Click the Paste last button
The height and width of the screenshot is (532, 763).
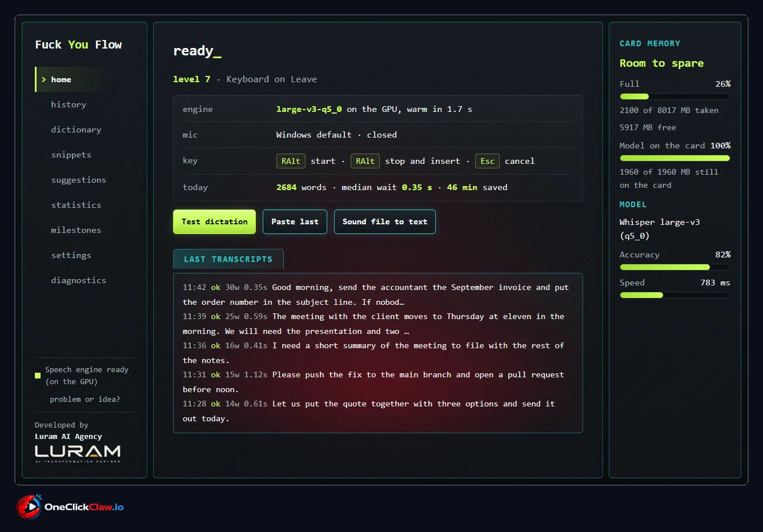pyautogui.click(x=295, y=221)
